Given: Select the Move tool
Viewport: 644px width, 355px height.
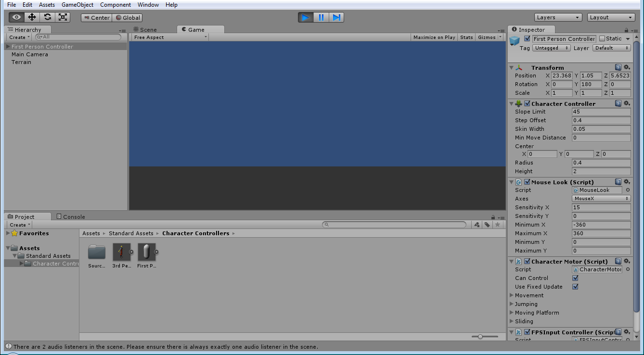Looking at the screenshot, I should click(x=31, y=17).
